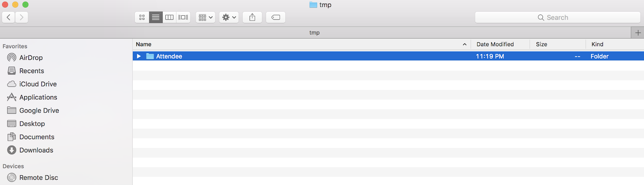Click the Share toolbar button
Image resolution: width=644 pixels, height=185 pixels.
point(252,17)
